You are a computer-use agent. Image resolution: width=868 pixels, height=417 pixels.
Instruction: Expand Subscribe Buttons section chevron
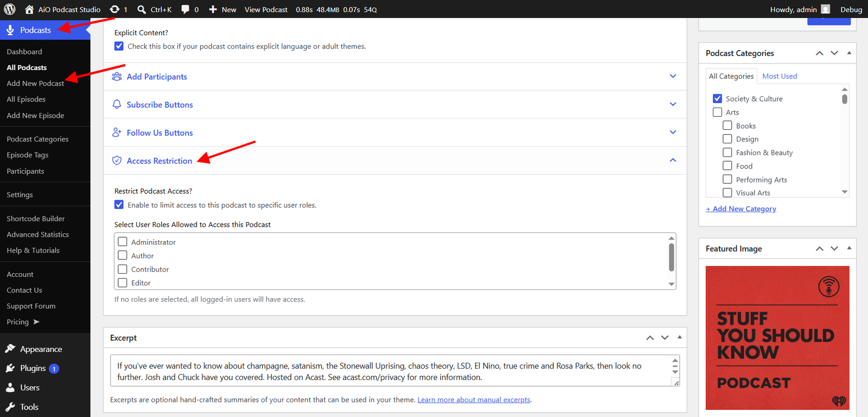click(x=673, y=104)
